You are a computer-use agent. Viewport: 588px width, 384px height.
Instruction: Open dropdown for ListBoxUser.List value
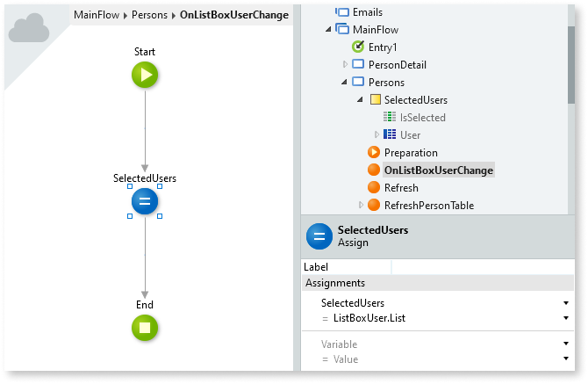tap(567, 317)
